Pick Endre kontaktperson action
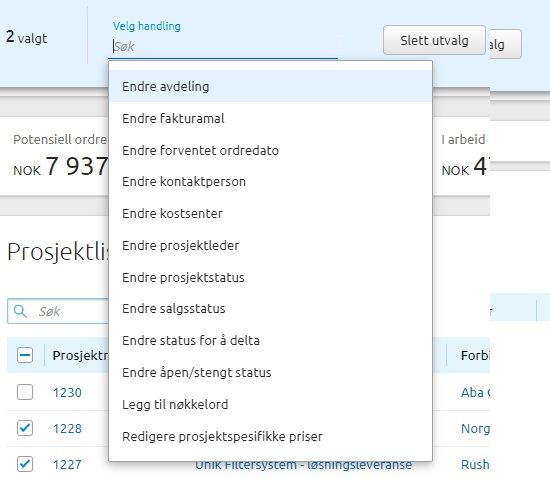 click(x=270, y=182)
